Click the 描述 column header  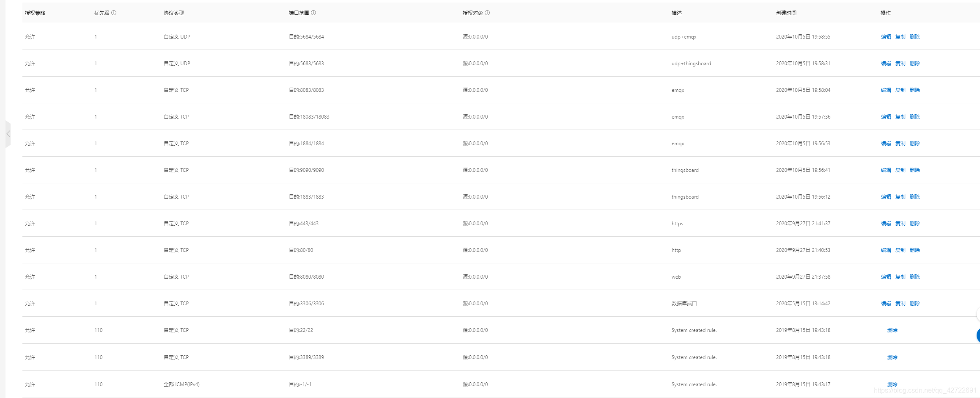(676, 13)
